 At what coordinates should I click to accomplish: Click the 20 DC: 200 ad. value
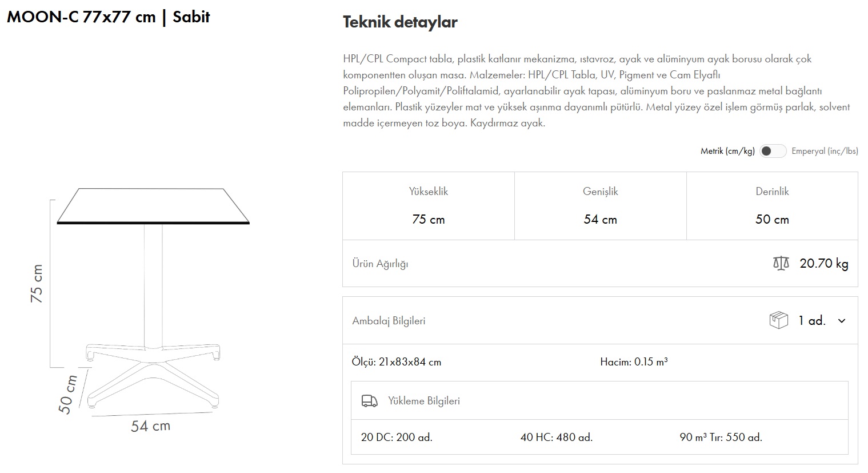(397, 438)
